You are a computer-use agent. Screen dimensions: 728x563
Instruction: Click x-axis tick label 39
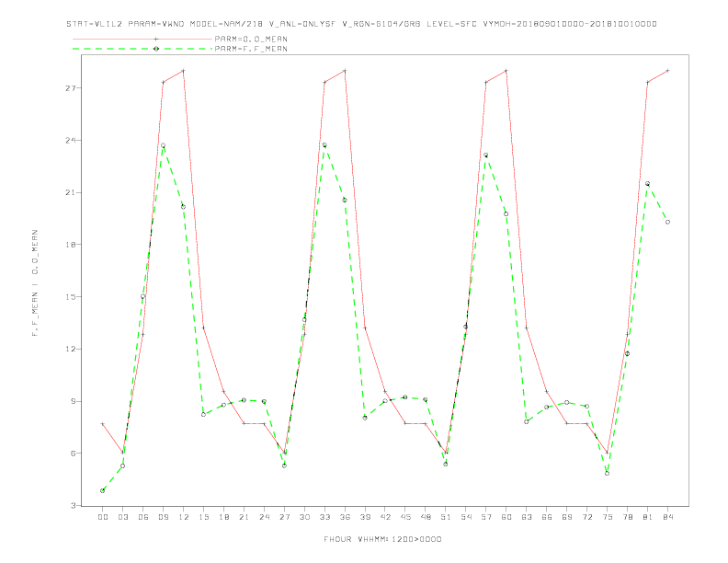[365, 517]
